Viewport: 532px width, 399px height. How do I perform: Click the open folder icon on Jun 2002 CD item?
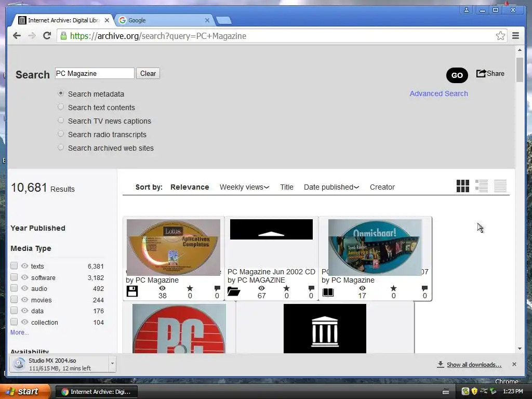234,291
